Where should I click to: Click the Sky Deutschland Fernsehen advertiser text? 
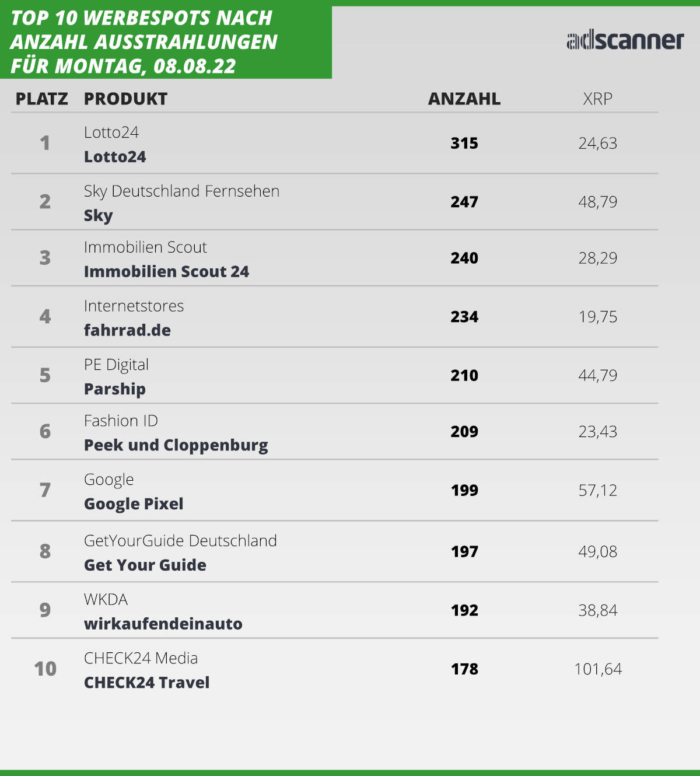click(181, 191)
